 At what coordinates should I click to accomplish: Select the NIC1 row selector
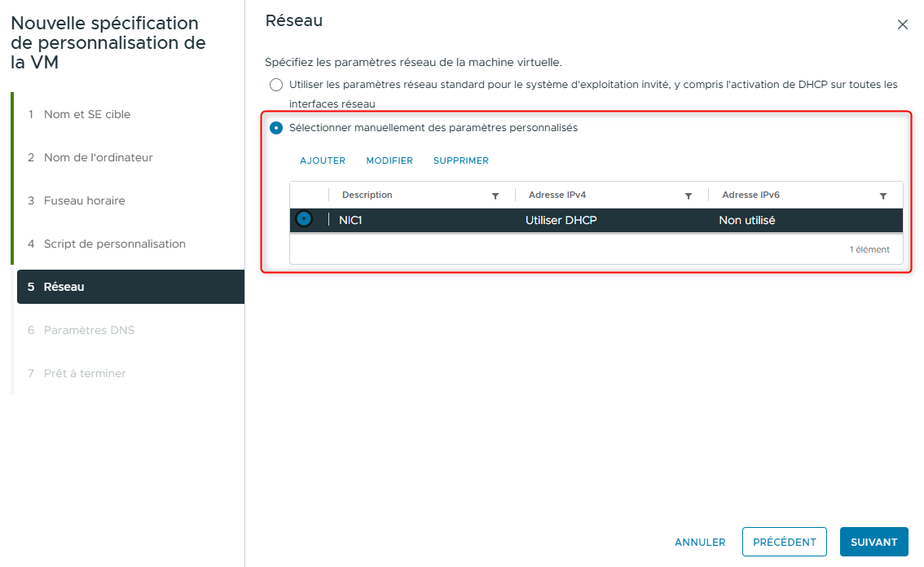(x=306, y=218)
